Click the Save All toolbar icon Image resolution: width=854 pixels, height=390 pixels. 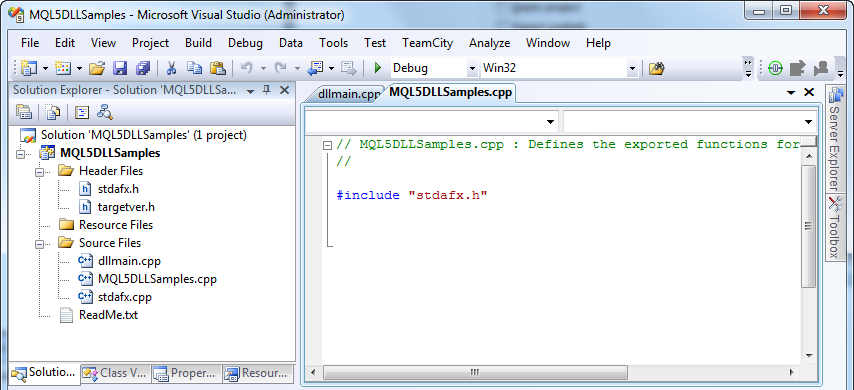143,68
